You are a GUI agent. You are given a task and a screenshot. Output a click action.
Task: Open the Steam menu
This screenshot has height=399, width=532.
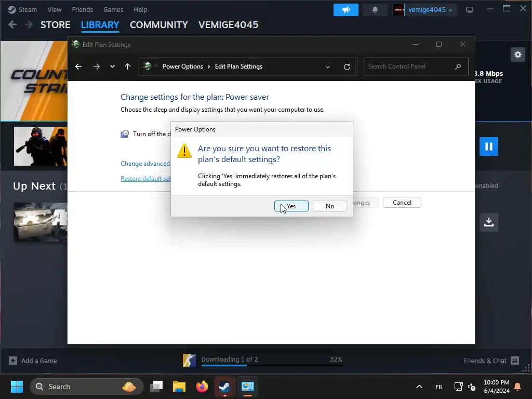(x=22, y=9)
